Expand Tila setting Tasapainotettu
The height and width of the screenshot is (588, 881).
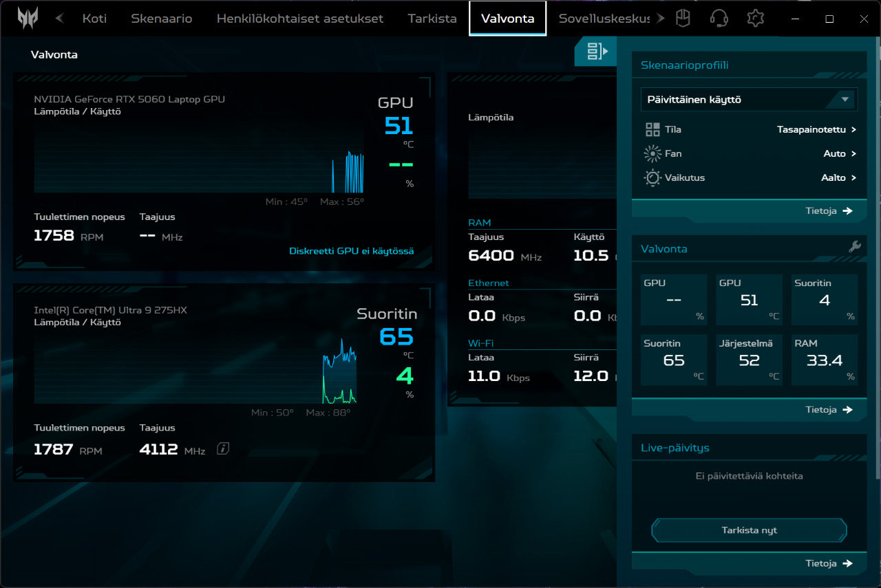[817, 129]
